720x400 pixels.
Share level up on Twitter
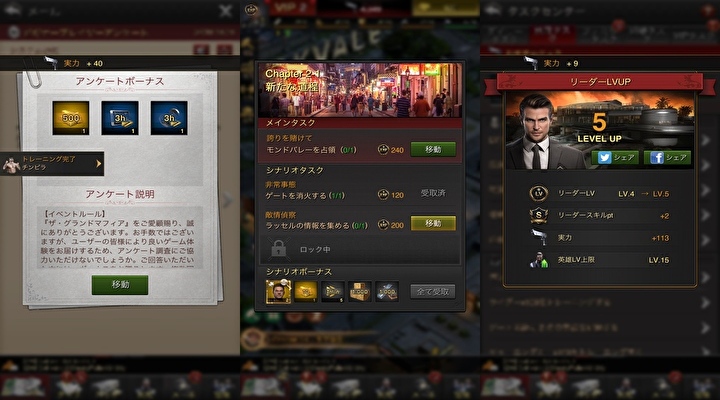[x=615, y=158]
